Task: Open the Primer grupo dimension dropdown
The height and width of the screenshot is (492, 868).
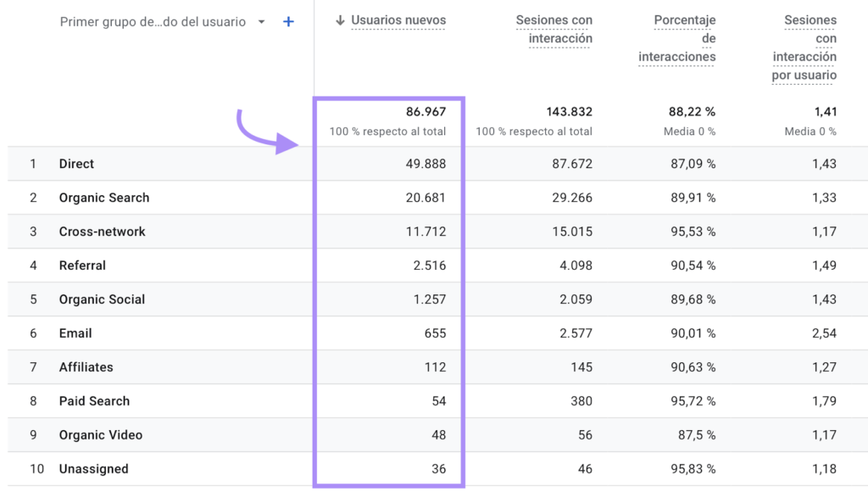Action: [261, 22]
